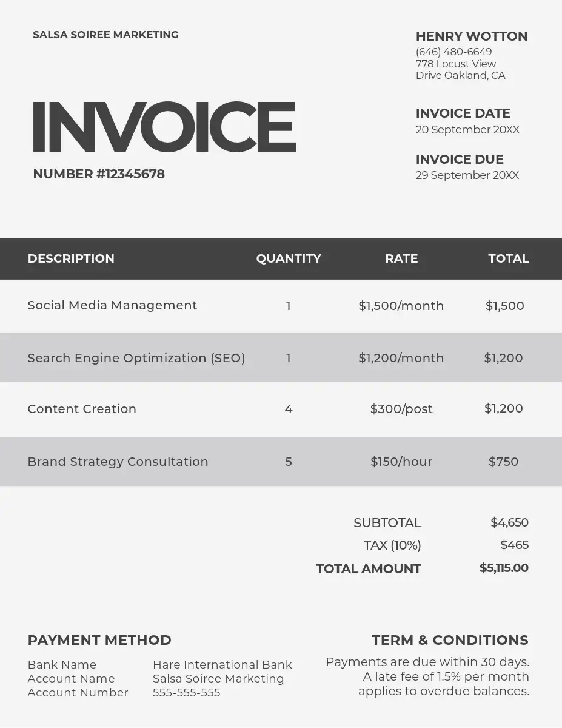Screen dimensions: 562x728
Task: Click the large INVOICE heading
Action: pyautogui.click(x=164, y=127)
